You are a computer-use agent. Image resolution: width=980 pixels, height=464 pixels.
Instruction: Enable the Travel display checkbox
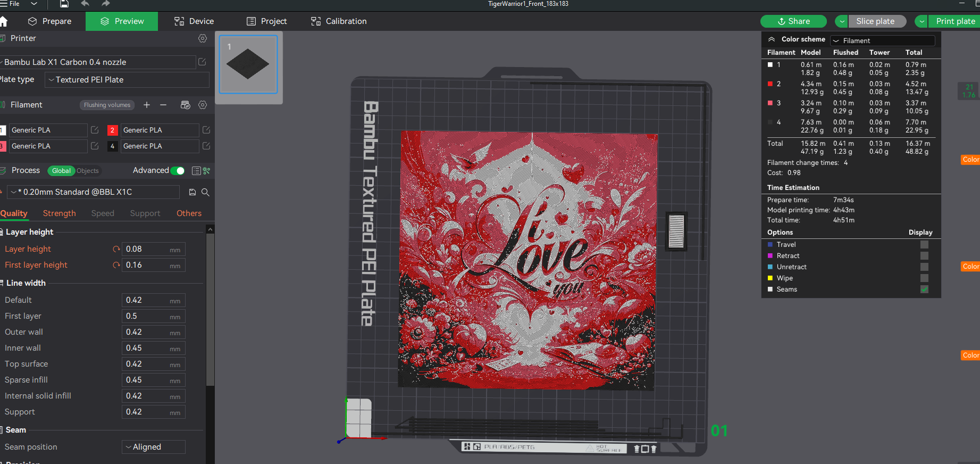tap(924, 245)
